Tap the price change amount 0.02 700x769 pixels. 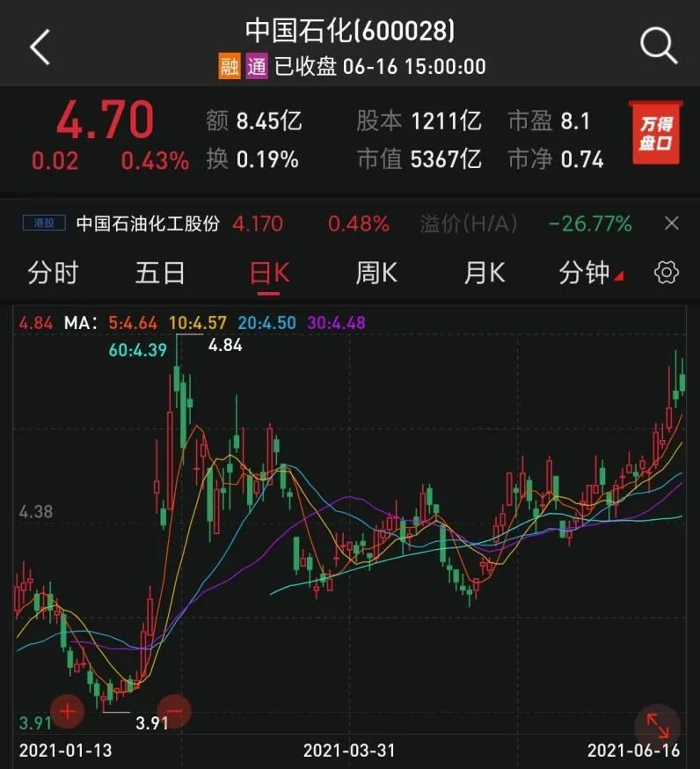pyautogui.click(x=55, y=161)
